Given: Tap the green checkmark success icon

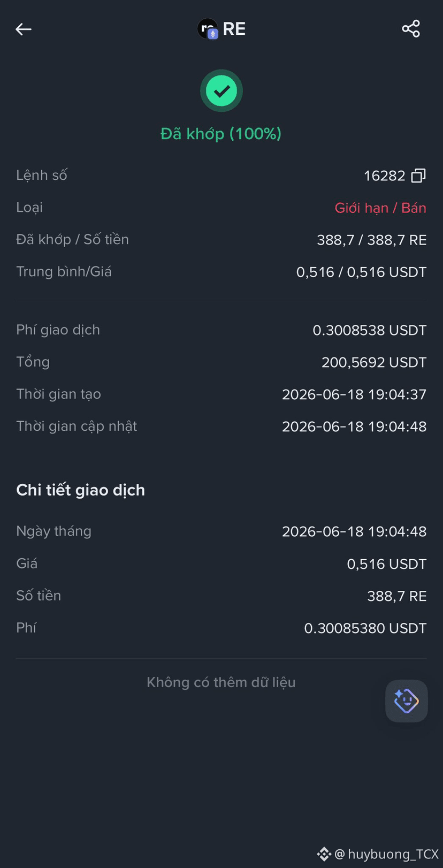Looking at the screenshot, I should tap(222, 91).
